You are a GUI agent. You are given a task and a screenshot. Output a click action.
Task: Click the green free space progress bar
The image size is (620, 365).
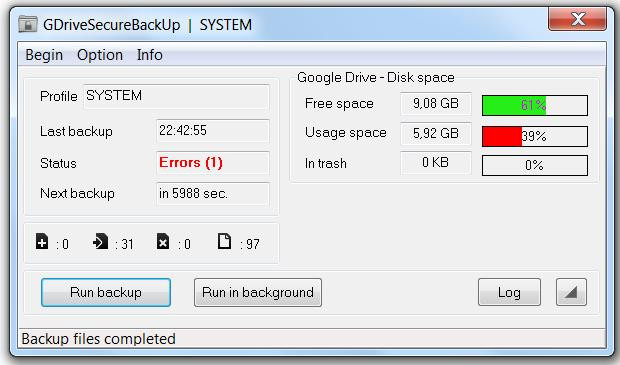[535, 105]
